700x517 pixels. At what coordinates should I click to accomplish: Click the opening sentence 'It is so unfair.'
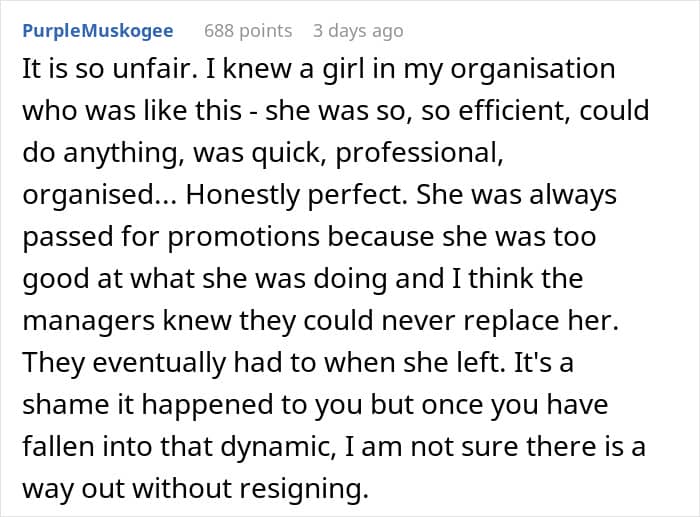tap(108, 69)
